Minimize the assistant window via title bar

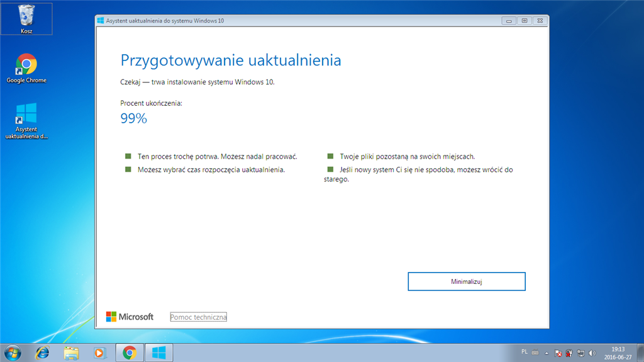(x=509, y=21)
